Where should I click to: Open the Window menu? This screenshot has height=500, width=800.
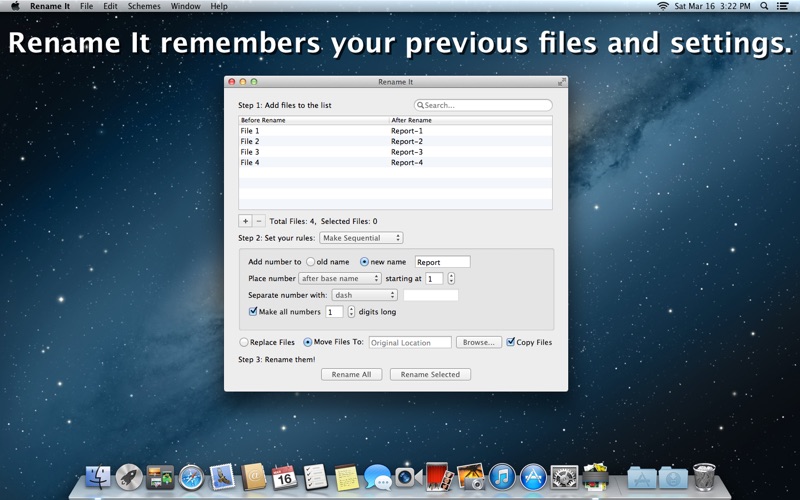[185, 6]
